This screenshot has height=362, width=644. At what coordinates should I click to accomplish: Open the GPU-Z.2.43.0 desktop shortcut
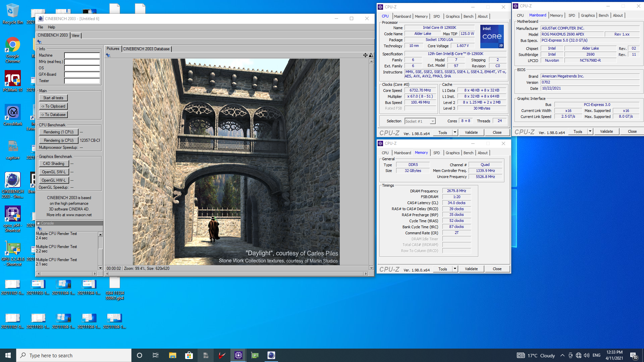12,254
